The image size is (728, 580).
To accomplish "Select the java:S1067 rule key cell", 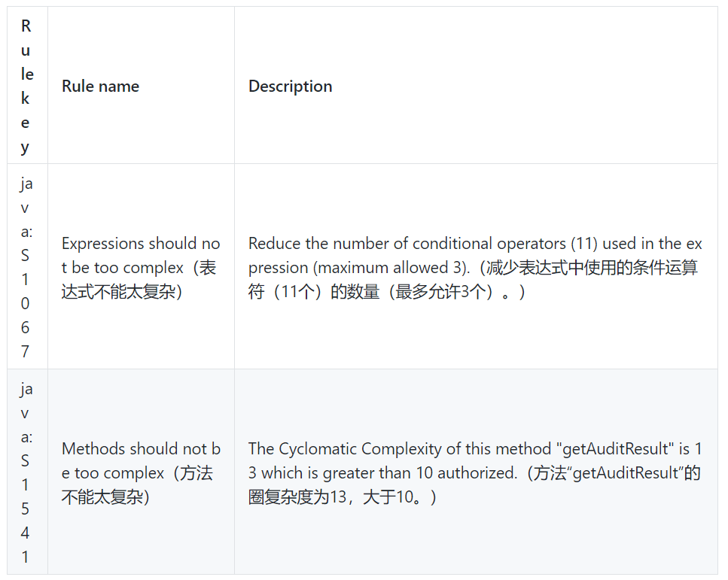I will click(x=26, y=267).
